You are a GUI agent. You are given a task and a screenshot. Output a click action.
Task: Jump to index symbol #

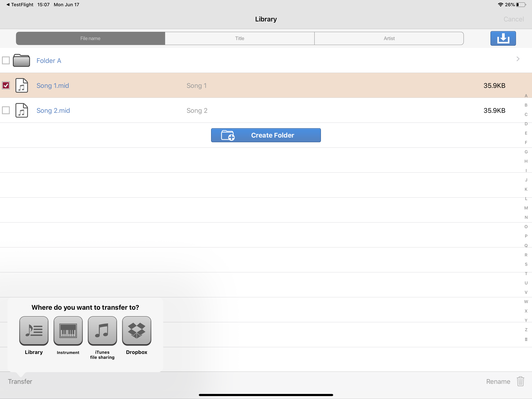[526, 339]
